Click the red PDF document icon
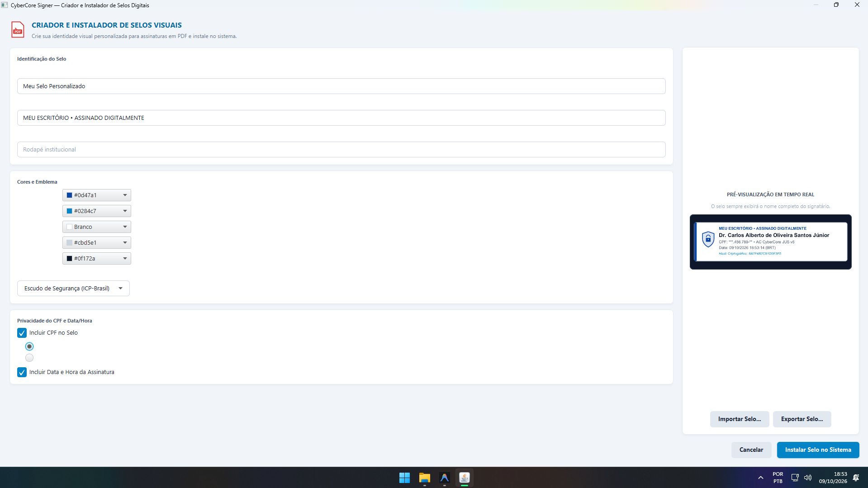 tap(18, 30)
